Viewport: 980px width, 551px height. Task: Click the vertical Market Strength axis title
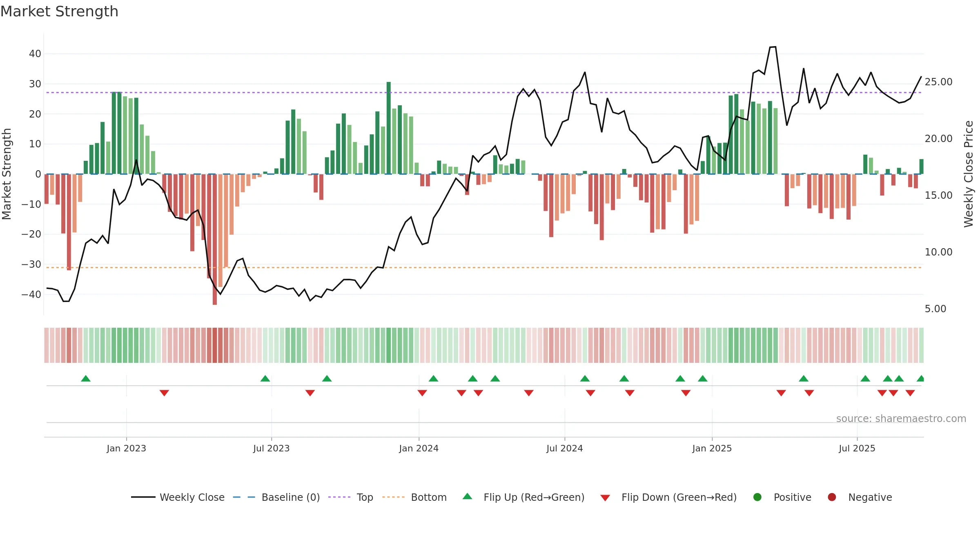coord(7,174)
